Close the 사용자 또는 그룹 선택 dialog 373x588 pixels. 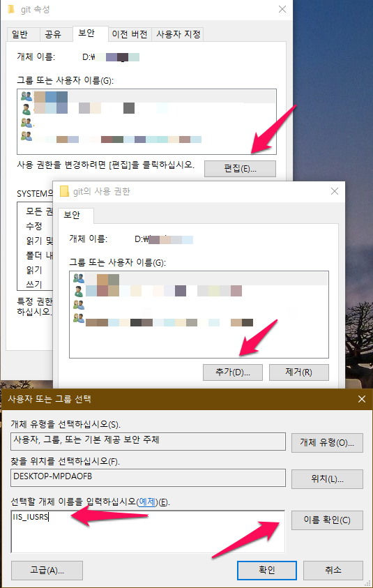[x=361, y=400]
